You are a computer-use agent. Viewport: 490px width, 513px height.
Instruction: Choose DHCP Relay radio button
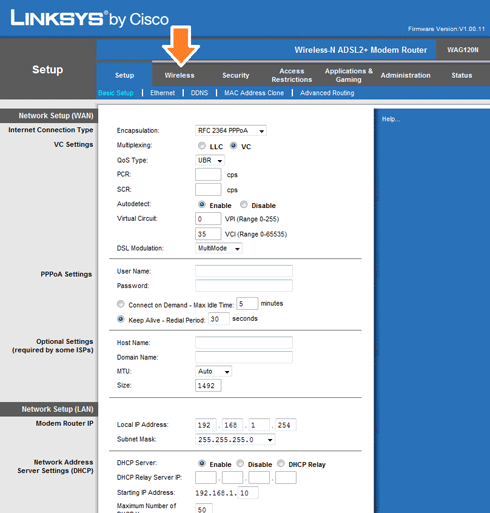[281, 463]
